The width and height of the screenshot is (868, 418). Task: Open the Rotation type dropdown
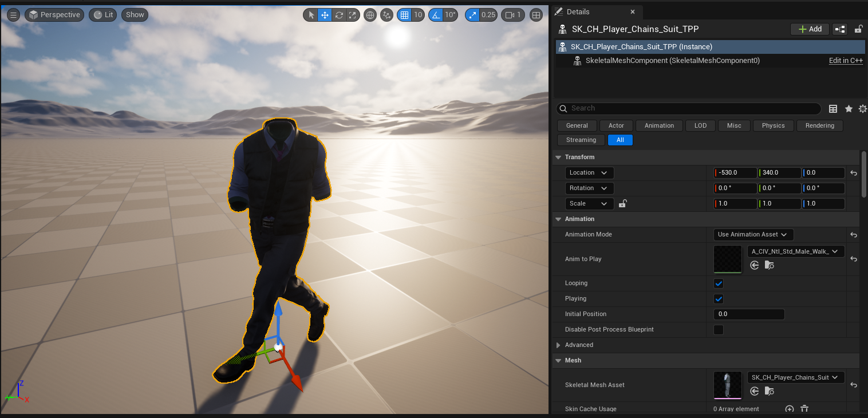pyautogui.click(x=589, y=188)
